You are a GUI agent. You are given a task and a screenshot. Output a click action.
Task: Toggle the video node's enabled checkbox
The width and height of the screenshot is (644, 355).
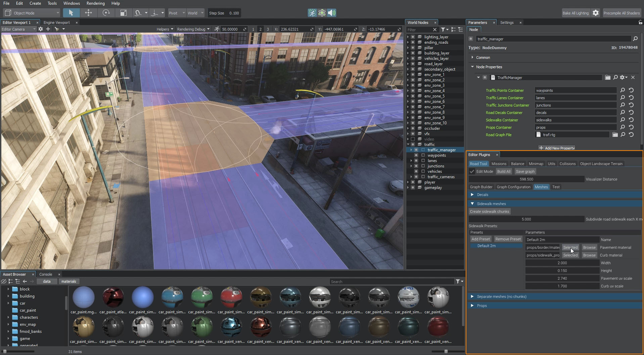pyautogui.click(x=413, y=139)
